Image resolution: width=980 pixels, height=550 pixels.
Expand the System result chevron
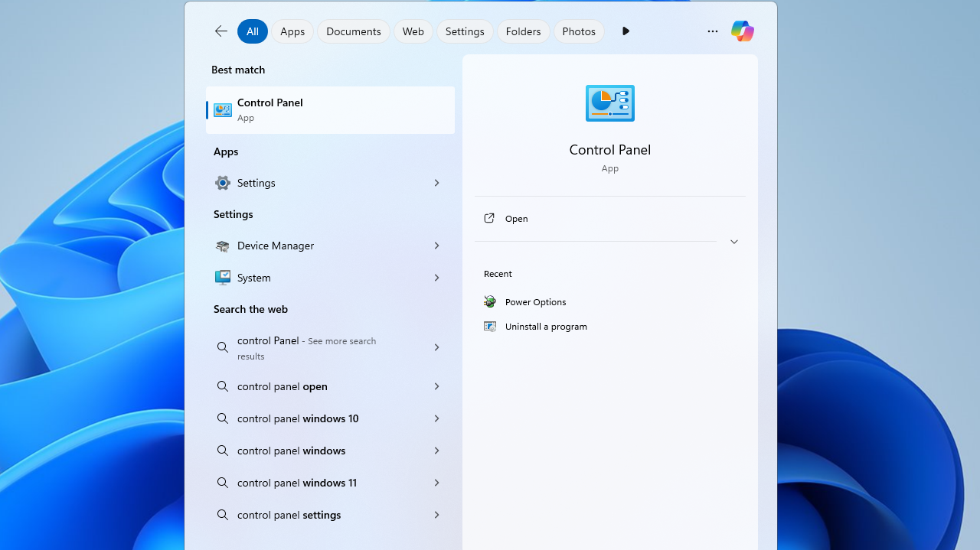coord(436,278)
